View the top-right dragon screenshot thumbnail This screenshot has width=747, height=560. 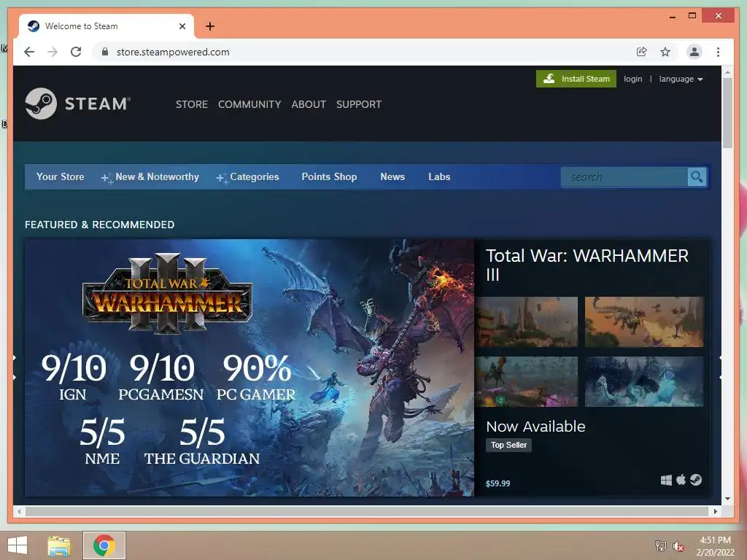point(644,322)
